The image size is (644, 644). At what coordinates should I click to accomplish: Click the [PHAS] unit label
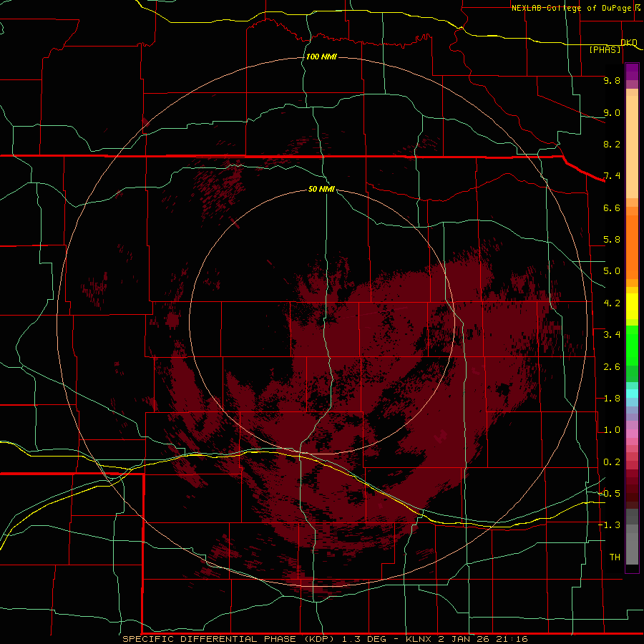[x=605, y=50]
